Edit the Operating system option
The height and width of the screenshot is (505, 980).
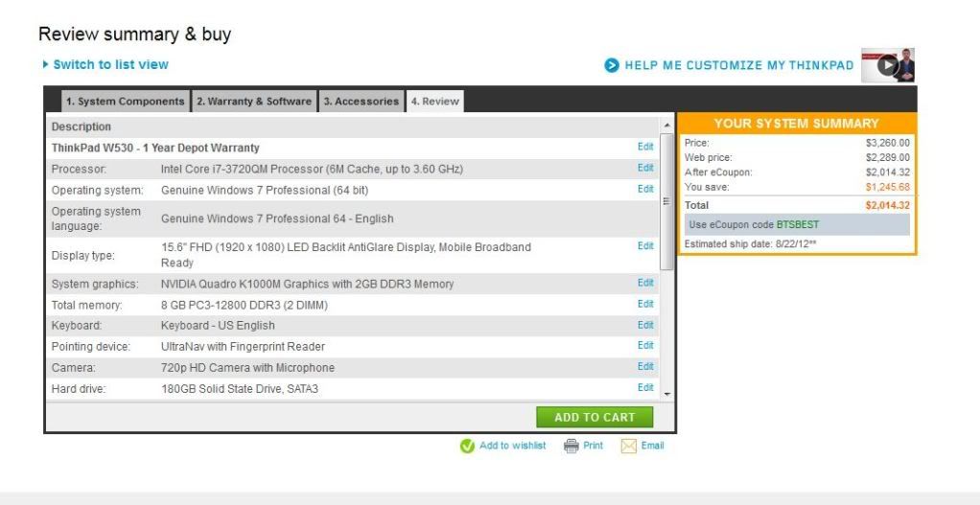(645, 189)
